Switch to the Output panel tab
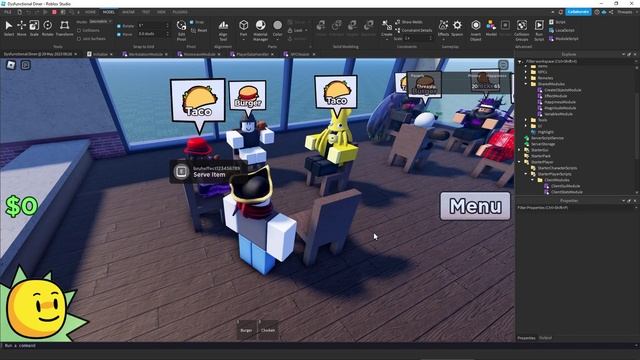This screenshot has height=360, width=640. coord(545,338)
